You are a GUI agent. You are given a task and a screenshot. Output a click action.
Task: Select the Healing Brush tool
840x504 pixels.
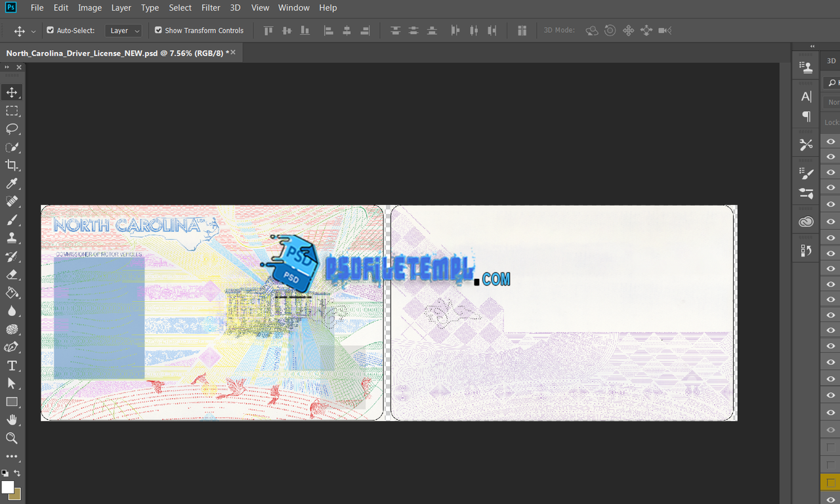coord(12,201)
